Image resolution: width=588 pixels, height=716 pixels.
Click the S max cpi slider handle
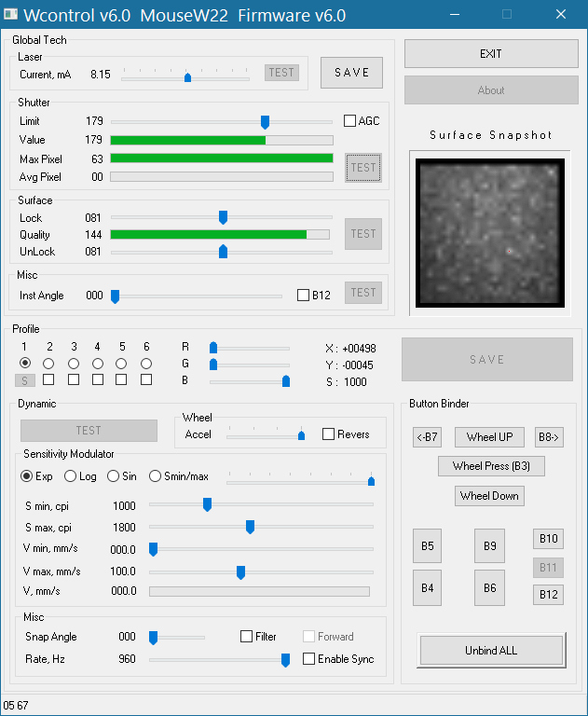pos(250,527)
